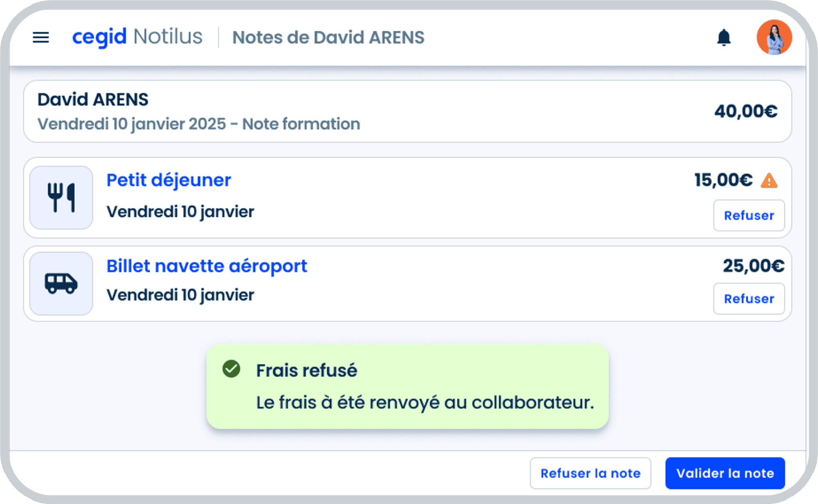The width and height of the screenshot is (818, 504).
Task: Click the 40,00€ note total
Action: [745, 111]
